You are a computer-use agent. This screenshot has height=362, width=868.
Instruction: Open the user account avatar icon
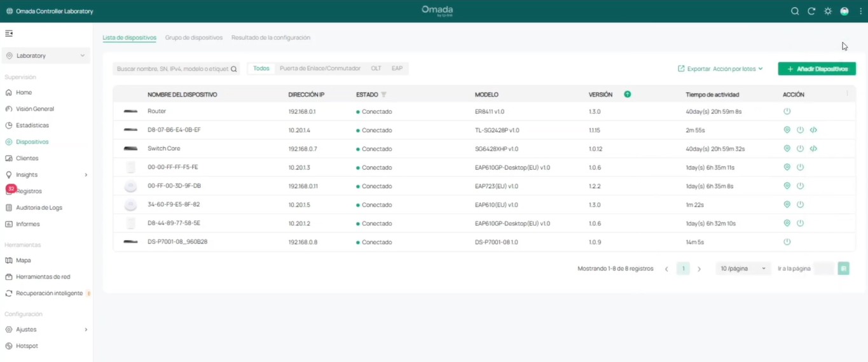click(844, 11)
